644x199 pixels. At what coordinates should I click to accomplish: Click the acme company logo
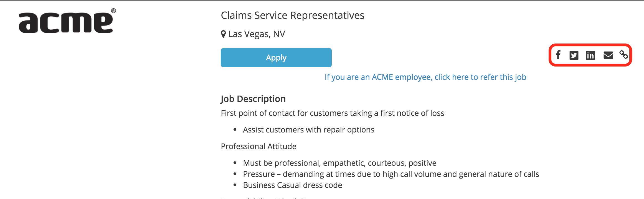[66, 23]
